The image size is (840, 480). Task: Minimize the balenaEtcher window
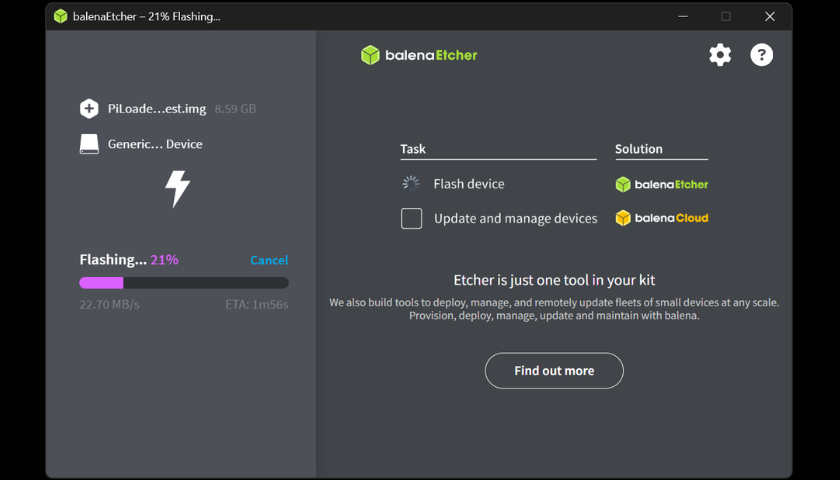coord(682,17)
